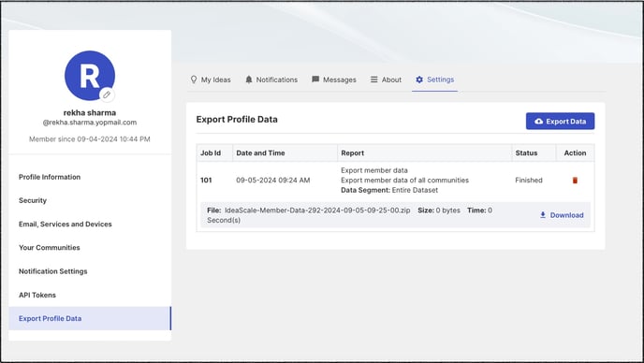Switch to the Notifications tab
This screenshot has height=363, width=644.
point(271,80)
